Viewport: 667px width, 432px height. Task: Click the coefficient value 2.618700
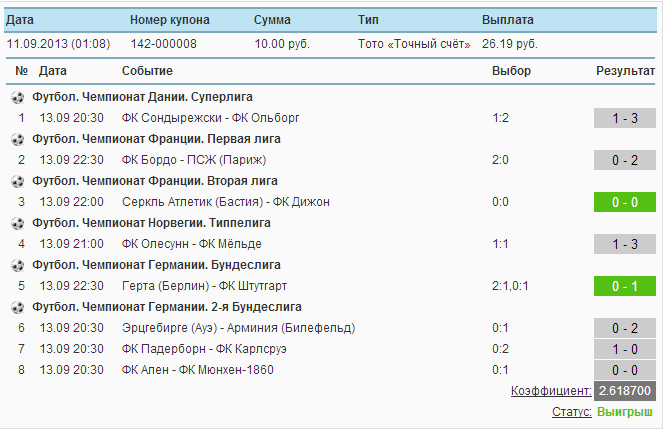pos(624,391)
